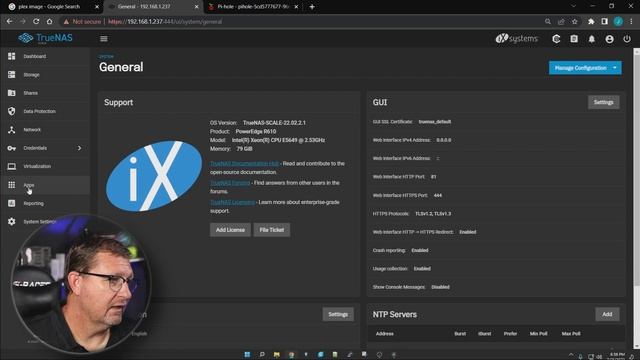
Task: Open Chrome tab search dropdown
Action: coord(573,7)
